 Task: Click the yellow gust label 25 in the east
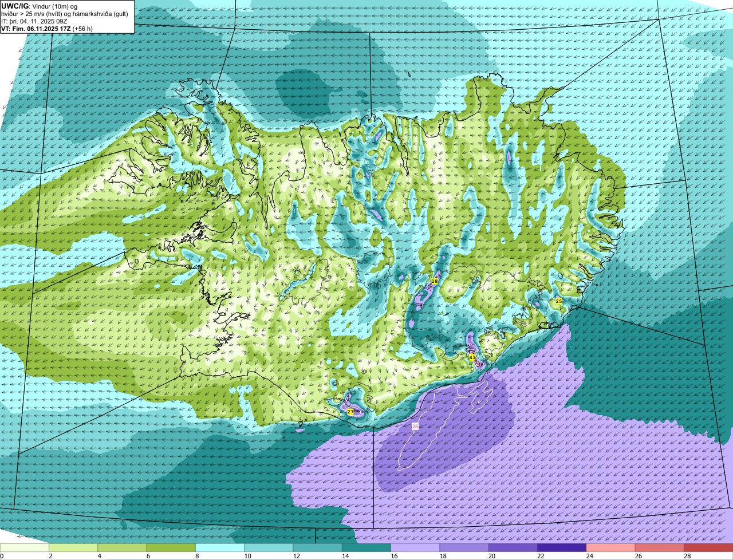[x=559, y=301]
